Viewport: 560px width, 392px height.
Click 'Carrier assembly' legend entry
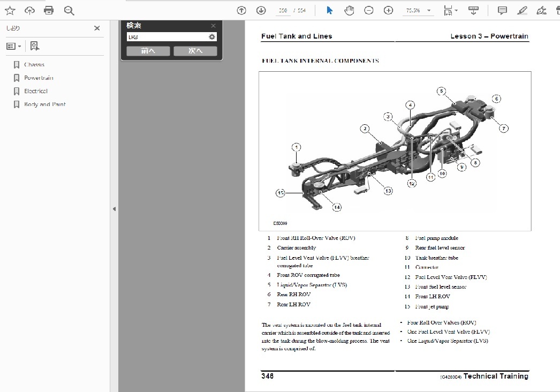297,247
